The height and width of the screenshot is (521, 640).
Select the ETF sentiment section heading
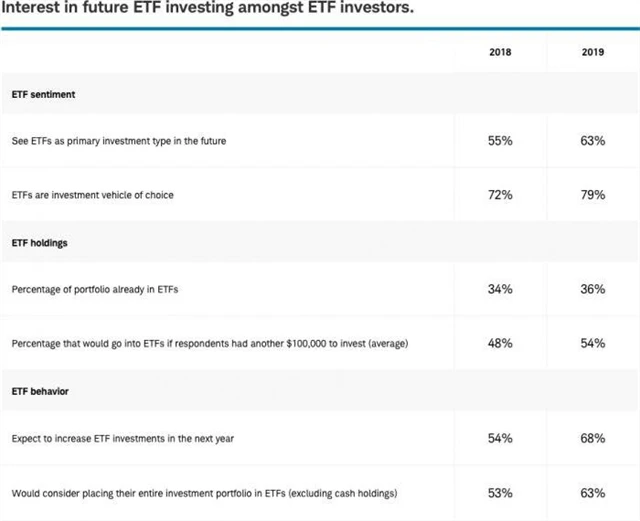(44, 95)
